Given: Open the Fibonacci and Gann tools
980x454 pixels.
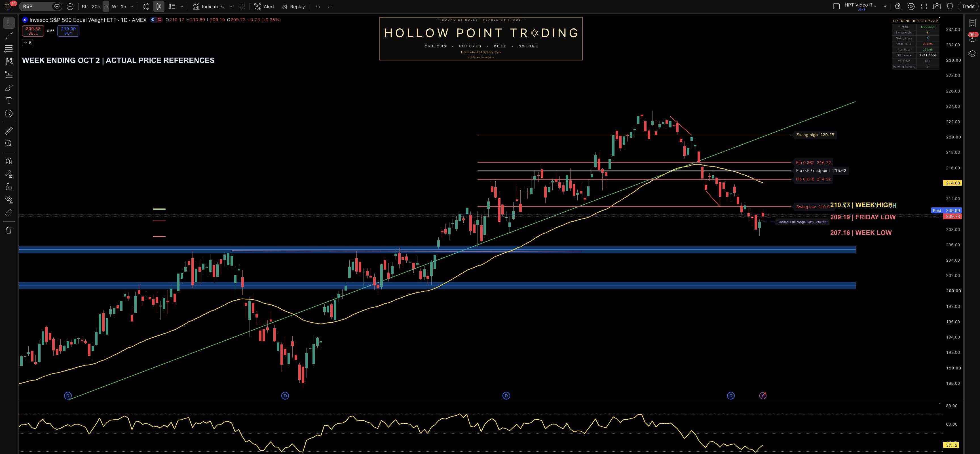Looking at the screenshot, I should [x=9, y=49].
